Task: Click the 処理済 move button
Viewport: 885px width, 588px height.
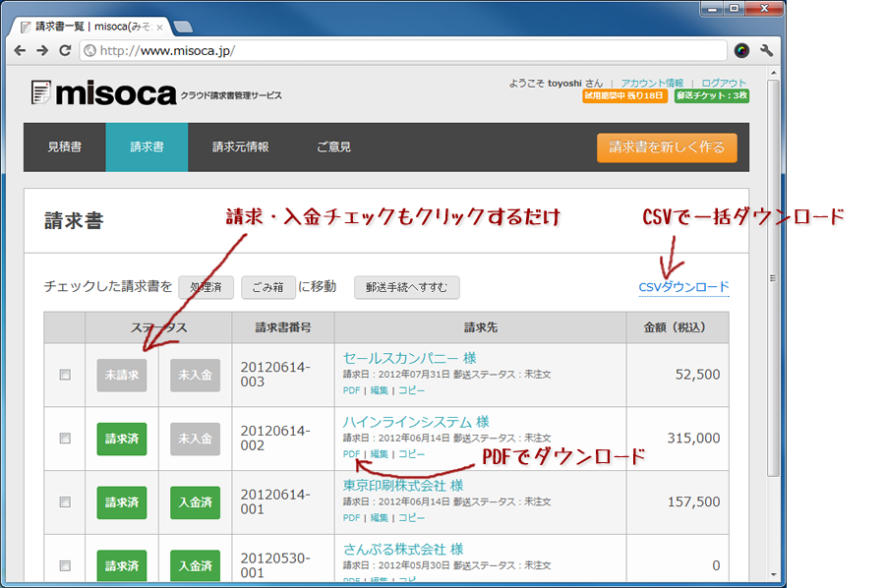Action: pos(206,287)
